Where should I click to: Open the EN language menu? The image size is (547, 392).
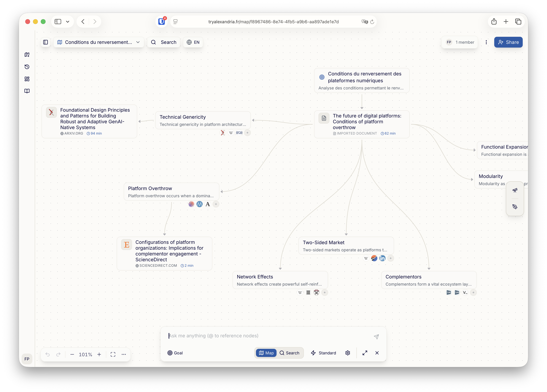(193, 42)
